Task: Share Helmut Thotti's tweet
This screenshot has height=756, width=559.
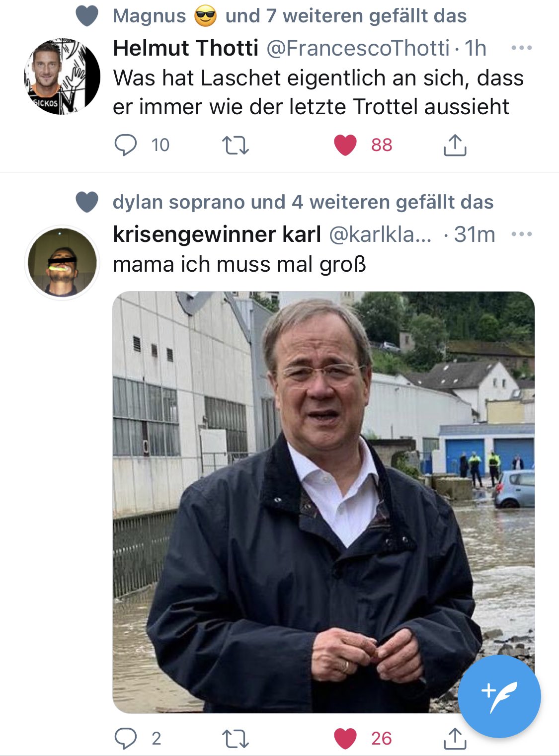Action: [x=454, y=145]
